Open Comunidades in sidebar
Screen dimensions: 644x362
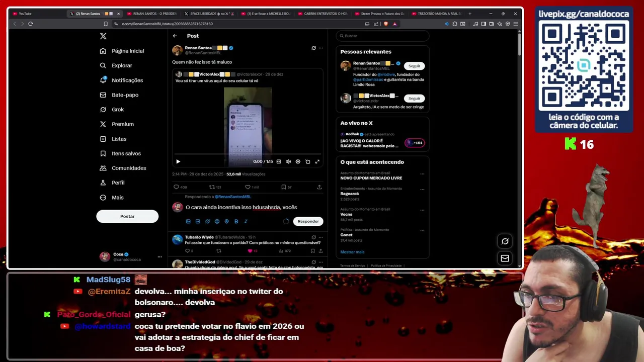point(123,168)
